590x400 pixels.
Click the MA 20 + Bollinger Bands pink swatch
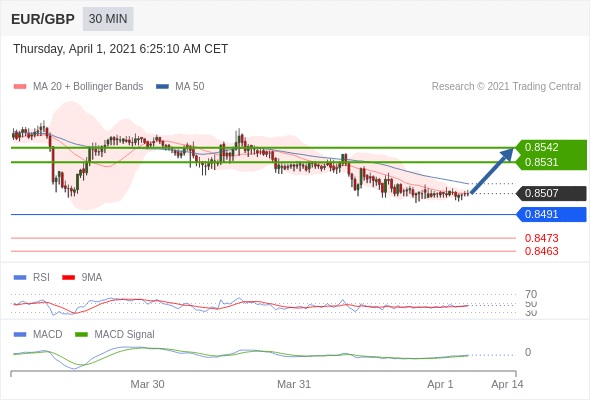(x=20, y=87)
